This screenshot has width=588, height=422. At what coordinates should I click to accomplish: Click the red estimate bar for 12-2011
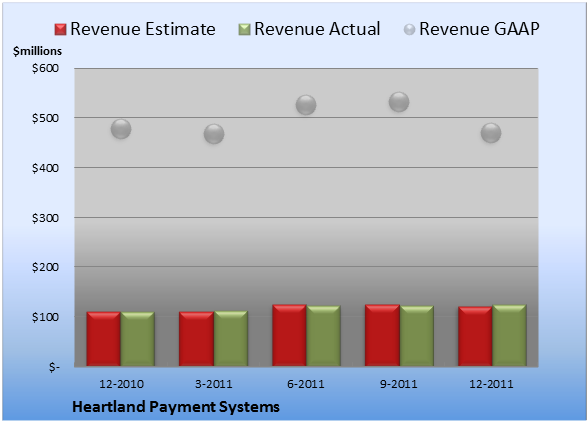coord(475,336)
